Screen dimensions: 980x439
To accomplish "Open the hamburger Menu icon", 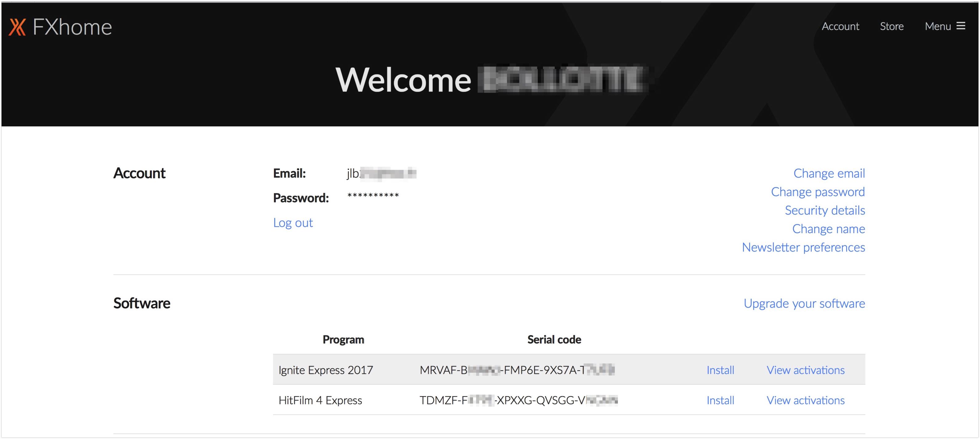I will point(961,26).
